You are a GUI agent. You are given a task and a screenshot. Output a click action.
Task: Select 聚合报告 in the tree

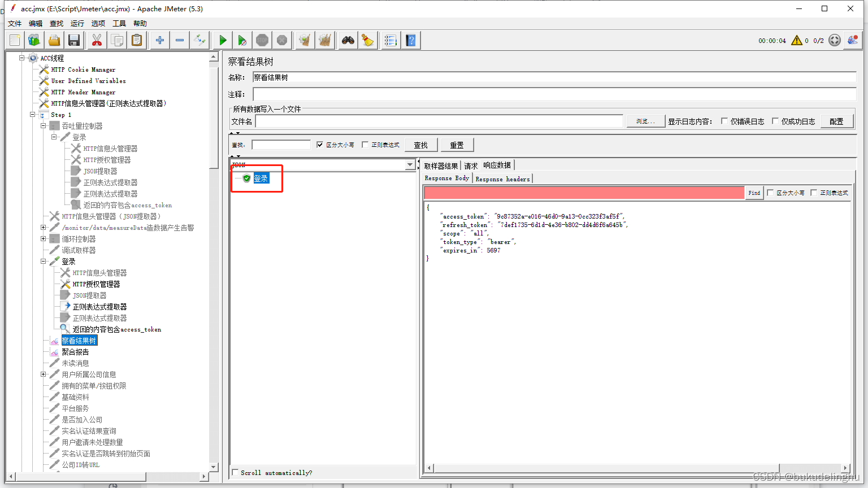pyautogui.click(x=75, y=352)
